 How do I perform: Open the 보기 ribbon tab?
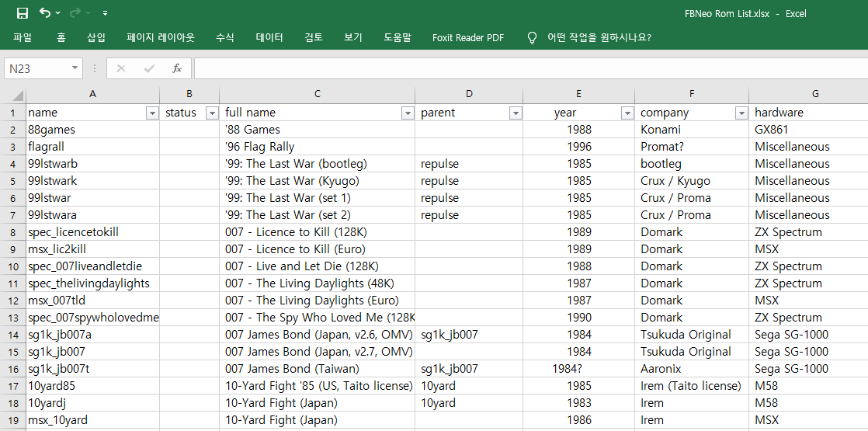pos(352,38)
